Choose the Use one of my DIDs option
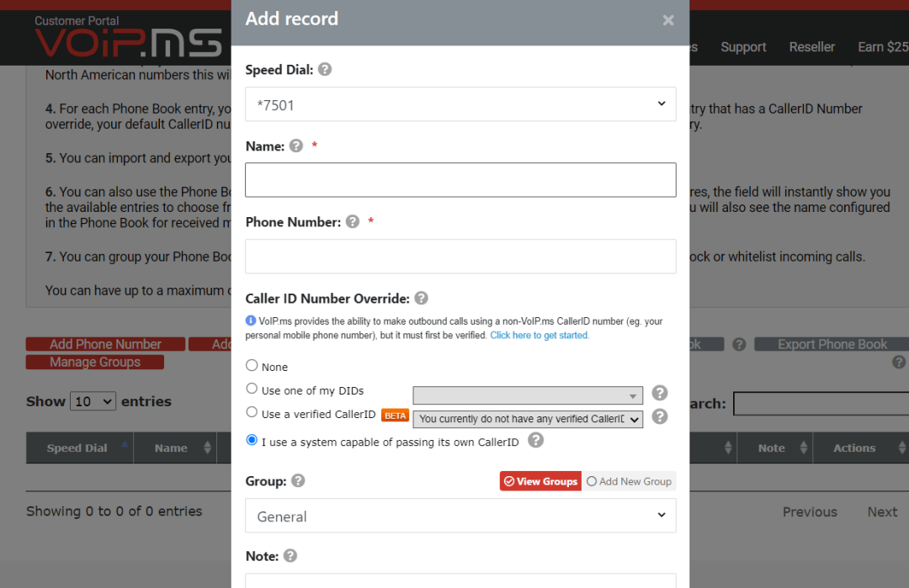 coord(251,390)
